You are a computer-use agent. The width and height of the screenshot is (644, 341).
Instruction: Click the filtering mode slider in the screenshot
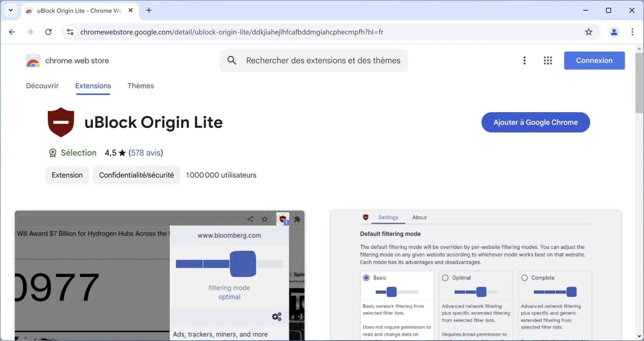pyautogui.click(x=243, y=264)
